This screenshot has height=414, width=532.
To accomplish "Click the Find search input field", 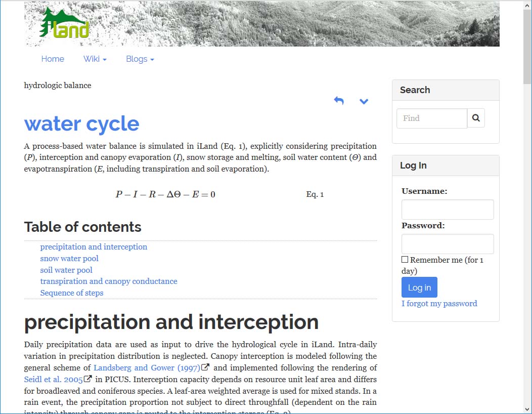I will click(431, 118).
